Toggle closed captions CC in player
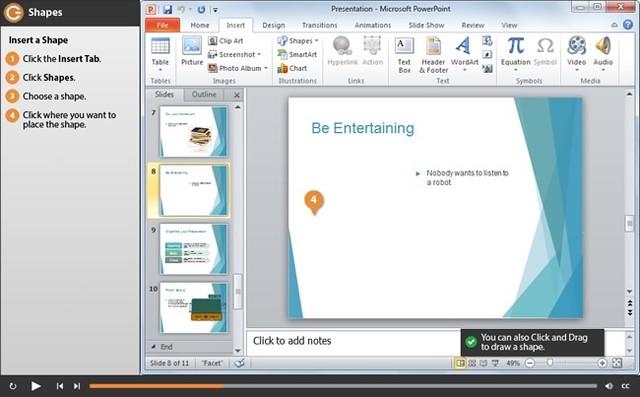This screenshot has width=640, height=397. (x=625, y=386)
